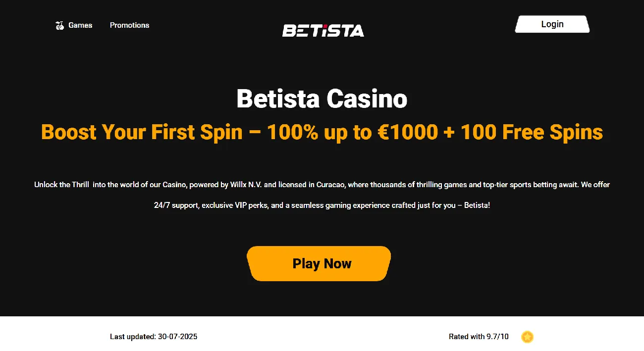Click the Betista Casino page title
644x351 pixels.
(322, 99)
